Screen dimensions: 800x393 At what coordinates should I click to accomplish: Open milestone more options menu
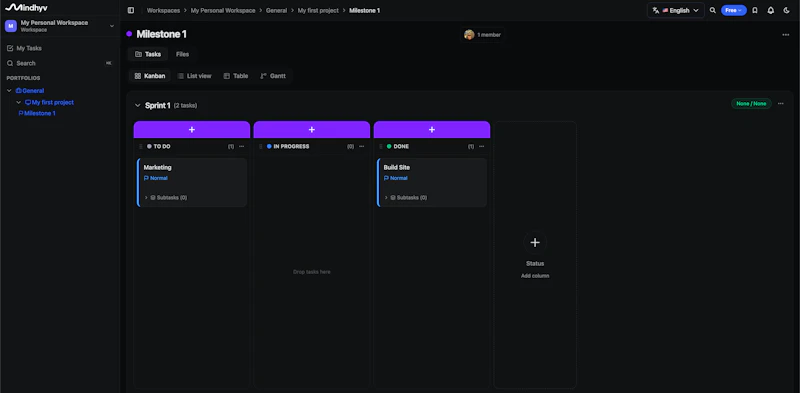pos(786,35)
